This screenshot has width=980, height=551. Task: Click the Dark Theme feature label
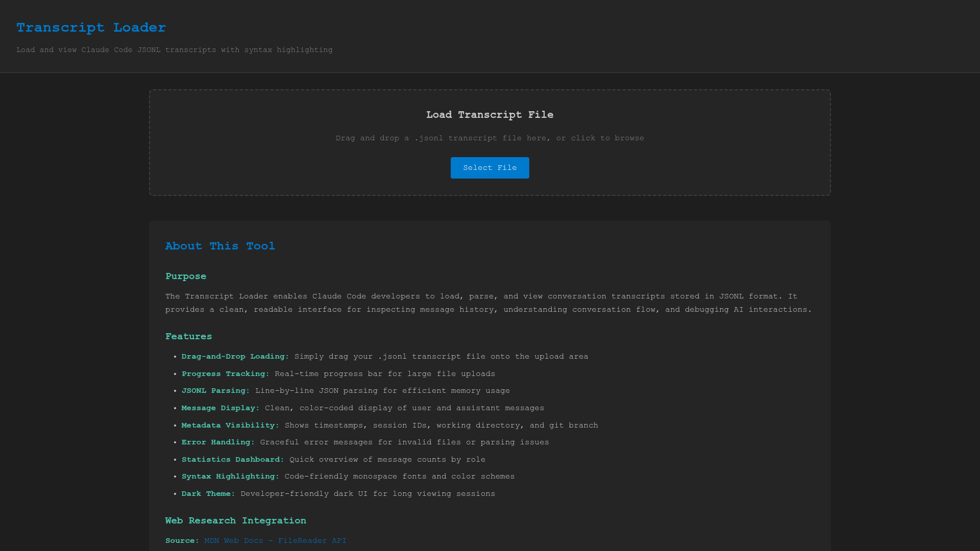tap(208, 494)
